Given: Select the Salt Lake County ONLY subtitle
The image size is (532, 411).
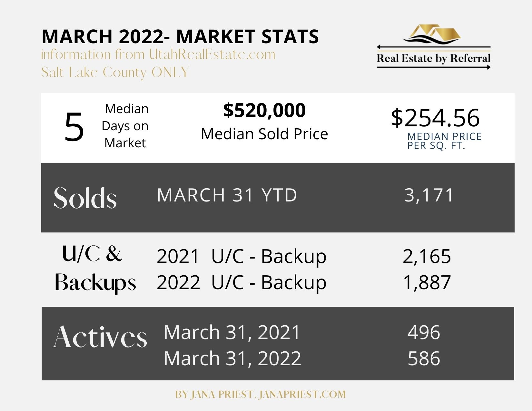Looking at the screenshot, I should point(115,73).
